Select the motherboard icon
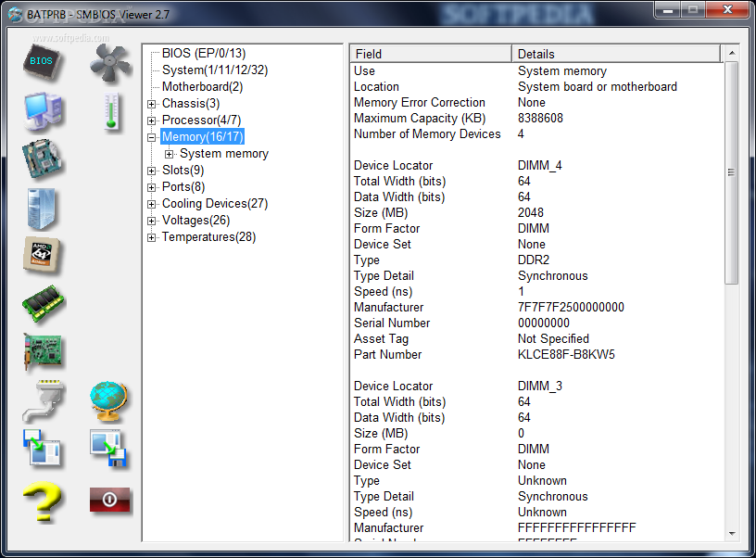 coord(42,159)
